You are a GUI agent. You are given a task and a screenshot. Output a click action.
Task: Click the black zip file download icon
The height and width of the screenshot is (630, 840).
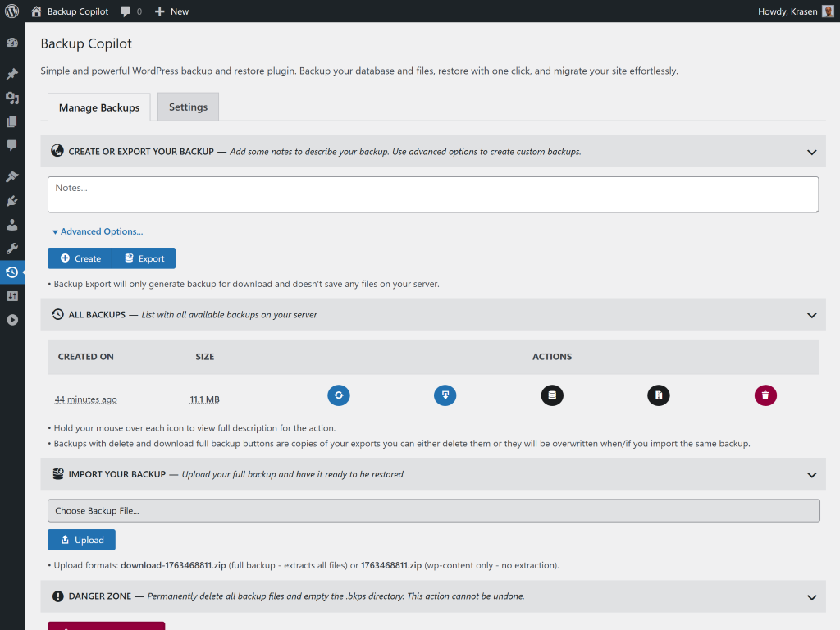click(x=659, y=395)
